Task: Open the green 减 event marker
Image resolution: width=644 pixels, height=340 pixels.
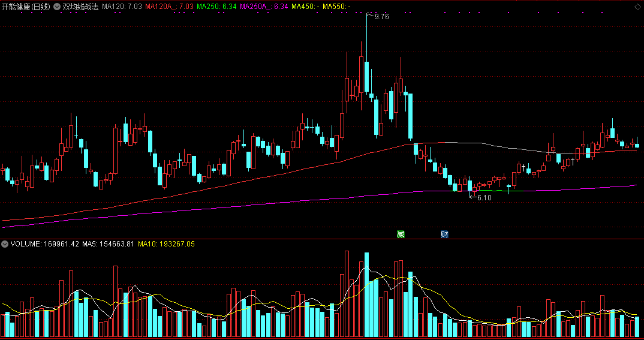Action: click(401, 234)
